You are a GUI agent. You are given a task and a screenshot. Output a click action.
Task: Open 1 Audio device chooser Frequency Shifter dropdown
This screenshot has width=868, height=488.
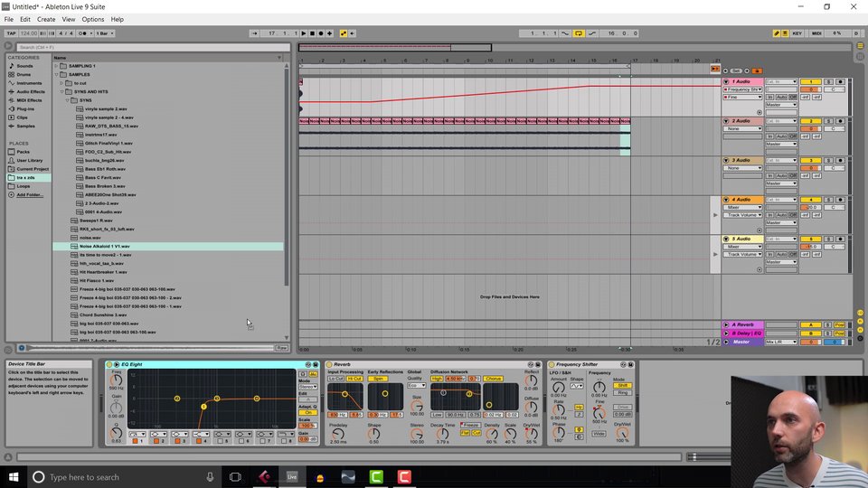click(x=743, y=89)
